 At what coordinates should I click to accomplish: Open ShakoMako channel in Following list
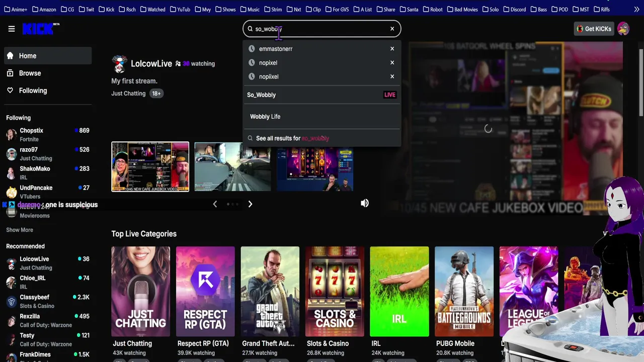tap(48, 173)
